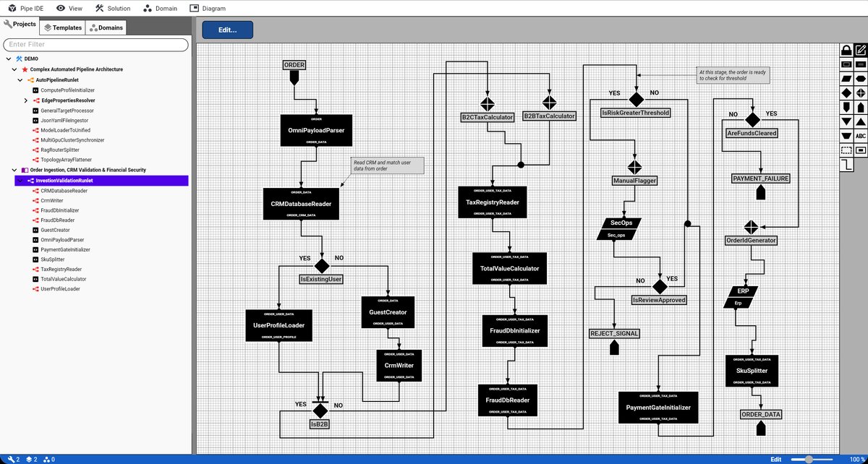Choose the downward triangle shape
Image resolution: width=868 pixels, height=464 pixels.
(846, 121)
